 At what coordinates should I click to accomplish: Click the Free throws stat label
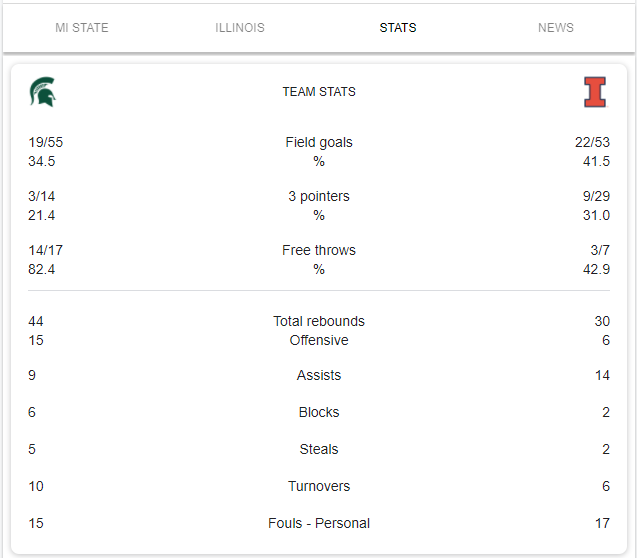pos(319,250)
